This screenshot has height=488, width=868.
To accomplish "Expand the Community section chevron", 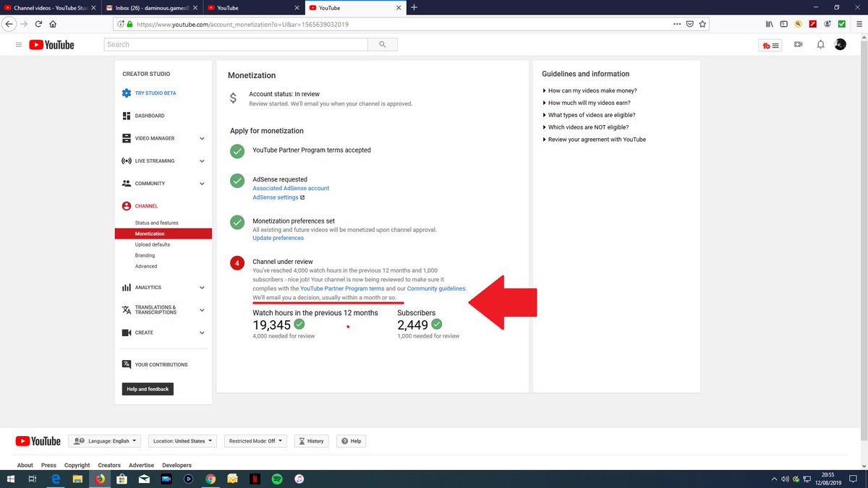I will [202, 184].
